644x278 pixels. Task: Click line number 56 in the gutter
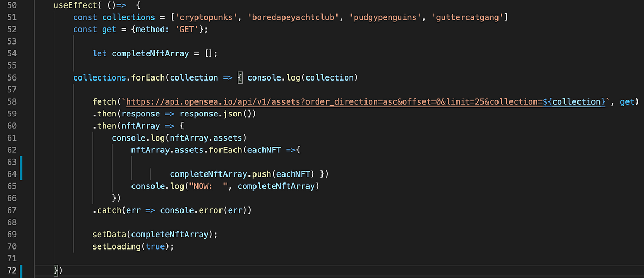coord(12,77)
